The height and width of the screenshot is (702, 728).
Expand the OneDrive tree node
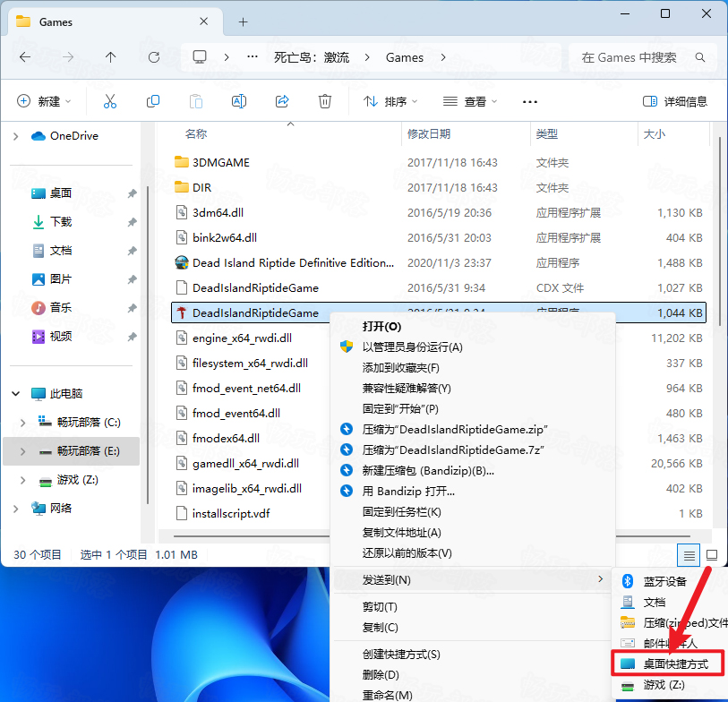pyautogui.click(x=16, y=136)
